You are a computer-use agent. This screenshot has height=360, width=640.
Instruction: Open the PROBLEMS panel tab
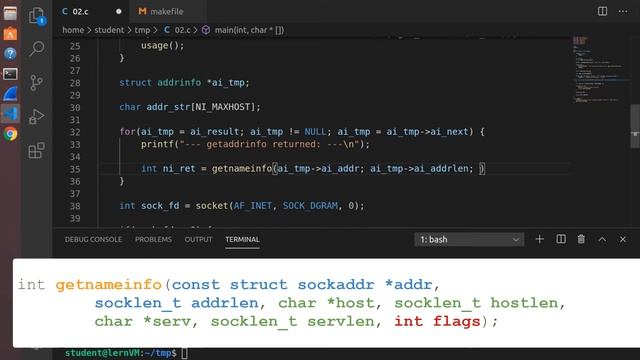[x=153, y=240]
